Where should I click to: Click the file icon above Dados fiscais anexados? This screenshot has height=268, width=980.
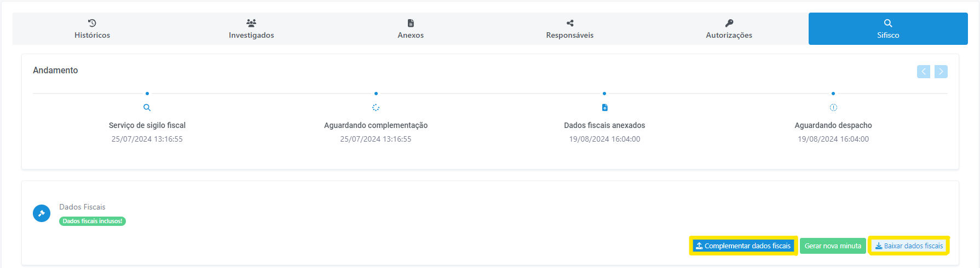coord(604,108)
